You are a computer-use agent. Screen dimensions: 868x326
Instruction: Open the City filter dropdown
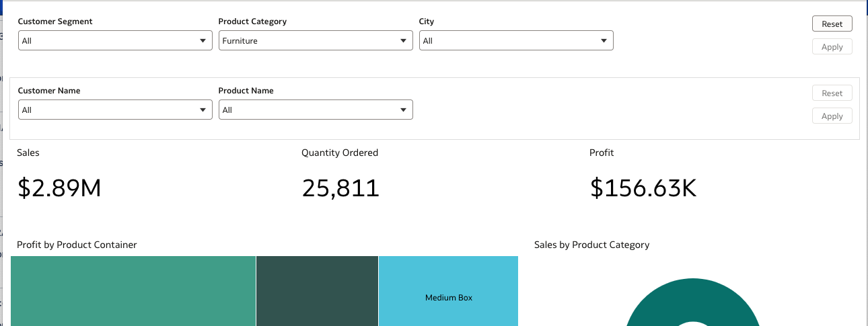[x=516, y=40]
